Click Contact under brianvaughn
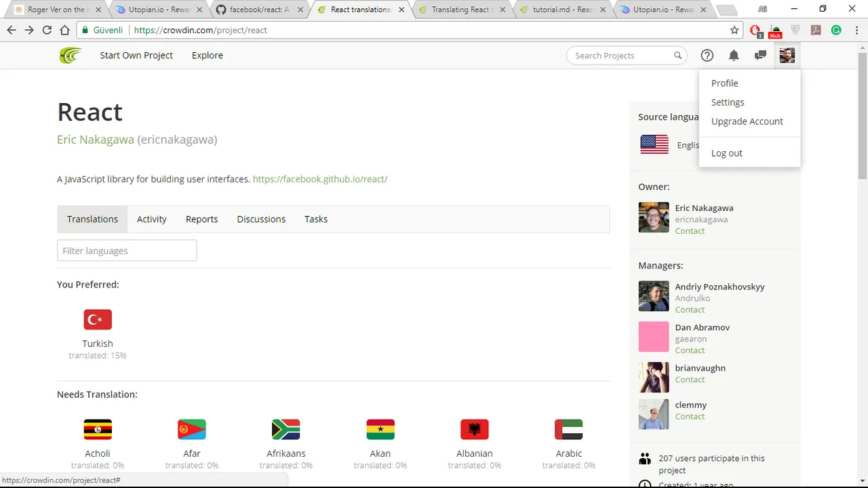The height and width of the screenshot is (488, 868). pyautogui.click(x=690, y=380)
